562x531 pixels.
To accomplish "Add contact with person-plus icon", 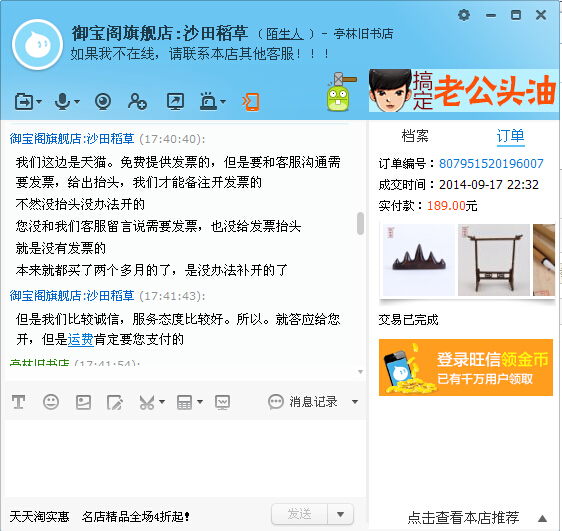I will [137, 102].
